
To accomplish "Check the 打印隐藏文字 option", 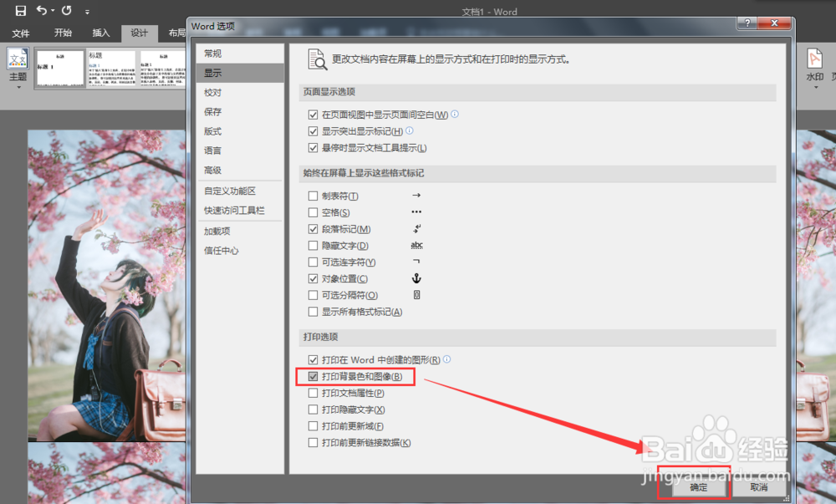I will pos(313,410).
